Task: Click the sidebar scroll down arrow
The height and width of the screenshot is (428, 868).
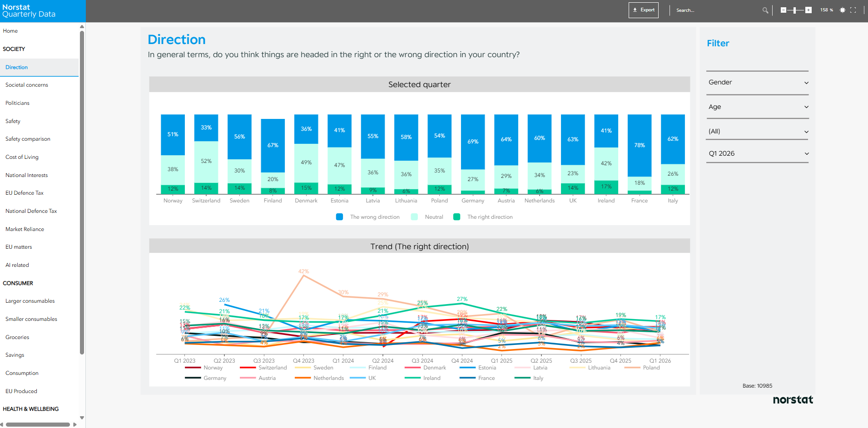Action: pos(82,418)
